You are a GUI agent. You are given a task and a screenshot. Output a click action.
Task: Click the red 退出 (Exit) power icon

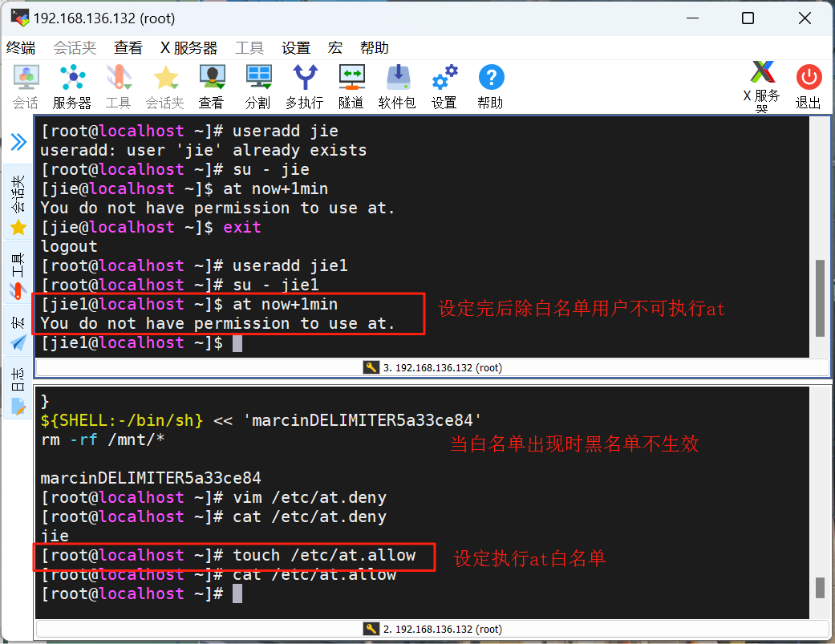809,87
